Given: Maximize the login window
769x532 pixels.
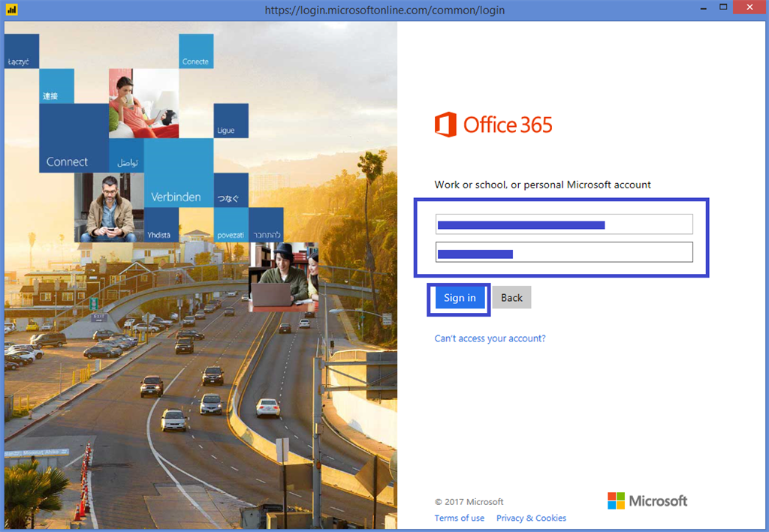Looking at the screenshot, I should (723, 8).
